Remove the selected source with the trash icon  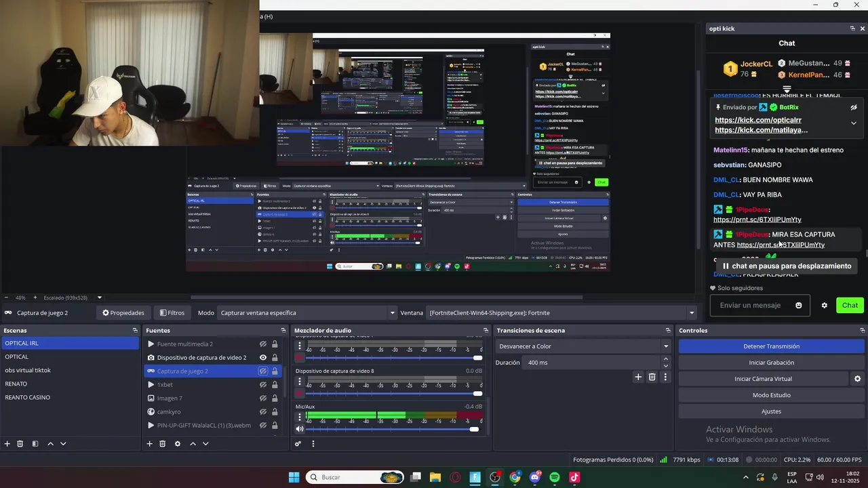click(163, 444)
